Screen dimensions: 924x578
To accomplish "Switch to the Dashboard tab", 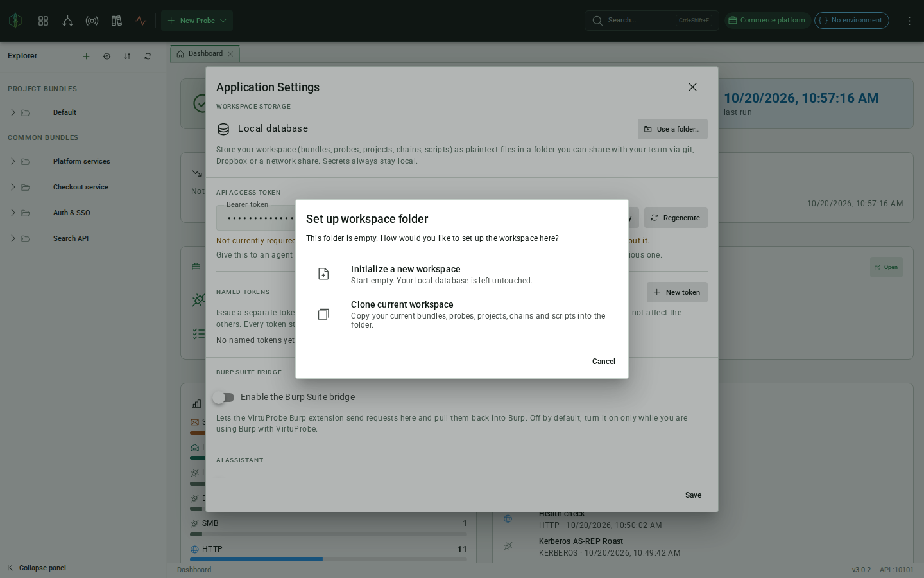I will pos(205,54).
